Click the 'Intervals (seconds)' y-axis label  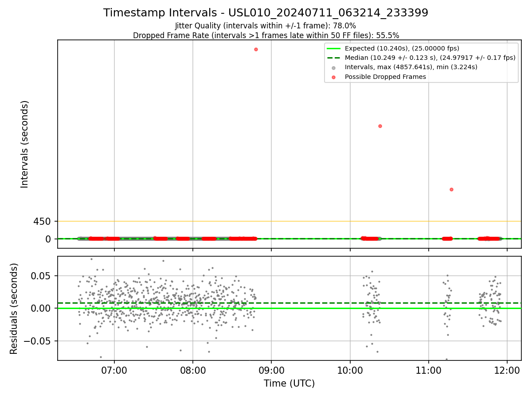(25, 144)
